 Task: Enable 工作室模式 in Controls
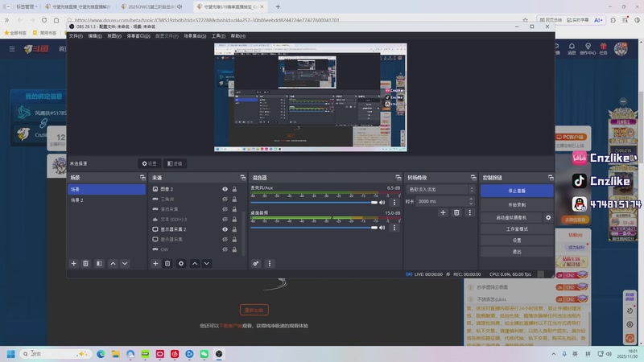pos(517,229)
